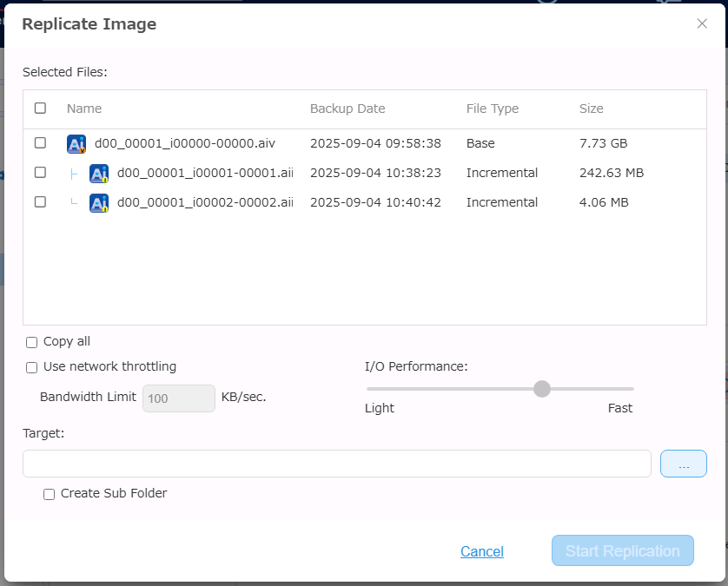Sort files by the Name column header

(84, 109)
